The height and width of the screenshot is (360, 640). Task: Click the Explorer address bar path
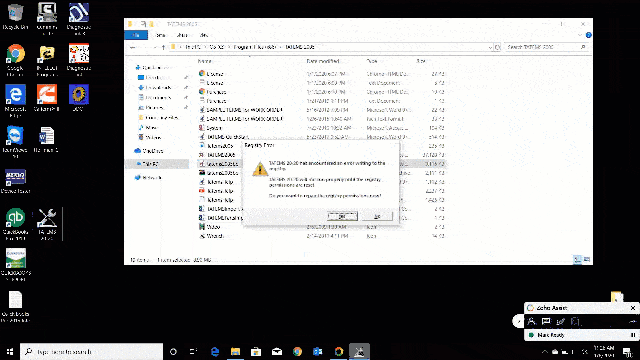pyautogui.click(x=329, y=47)
